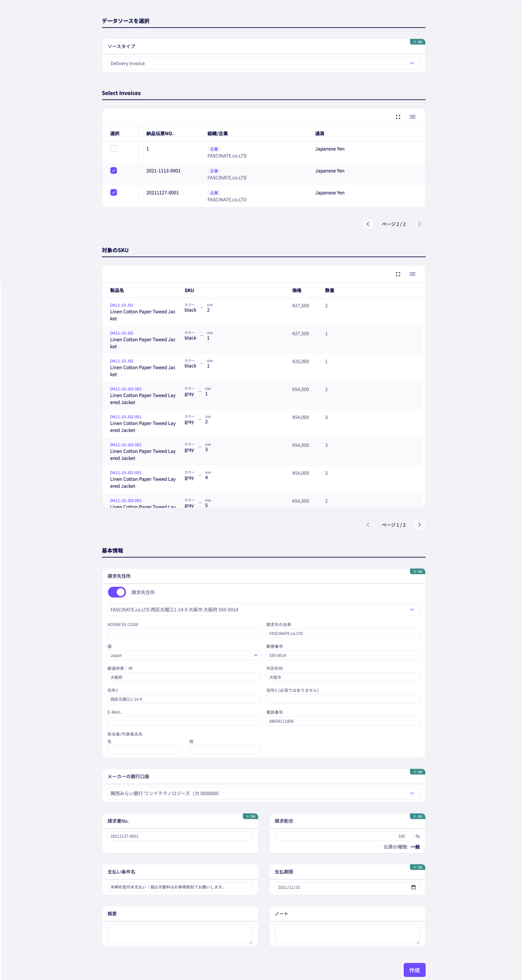
Task: Toggle the 請求先住所 switch off
Action: pos(117,592)
